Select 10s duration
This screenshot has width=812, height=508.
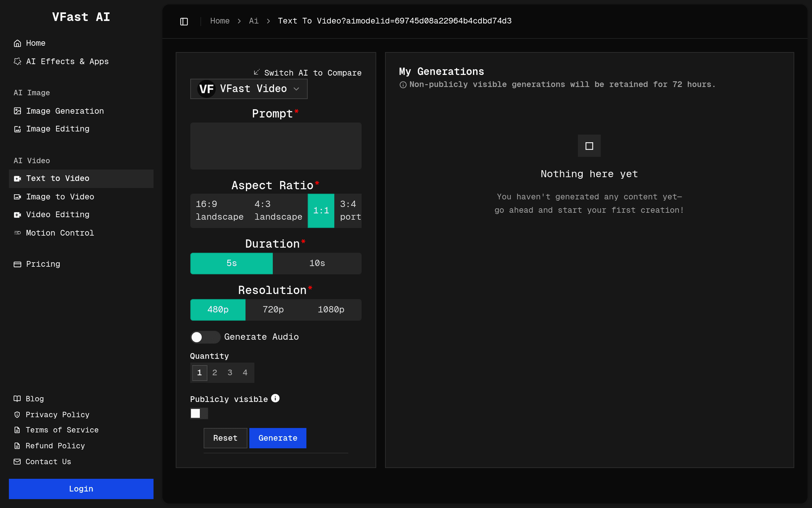pyautogui.click(x=317, y=264)
